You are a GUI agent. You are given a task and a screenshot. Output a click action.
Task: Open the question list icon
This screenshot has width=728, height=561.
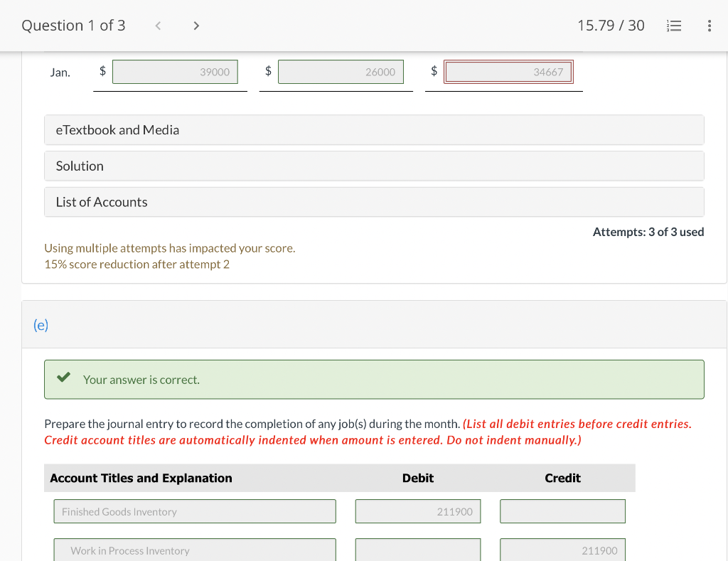pyautogui.click(x=674, y=26)
